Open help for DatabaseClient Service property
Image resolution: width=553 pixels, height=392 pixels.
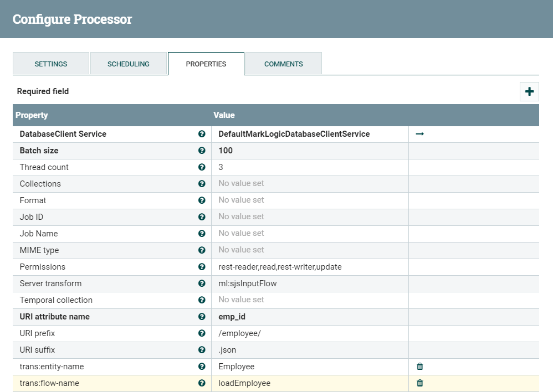202,133
